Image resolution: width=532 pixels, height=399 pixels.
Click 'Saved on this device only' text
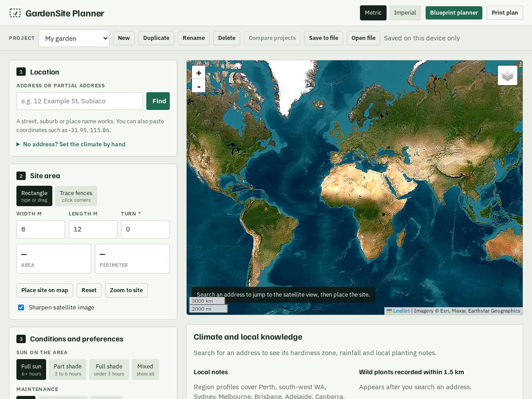pos(422,38)
